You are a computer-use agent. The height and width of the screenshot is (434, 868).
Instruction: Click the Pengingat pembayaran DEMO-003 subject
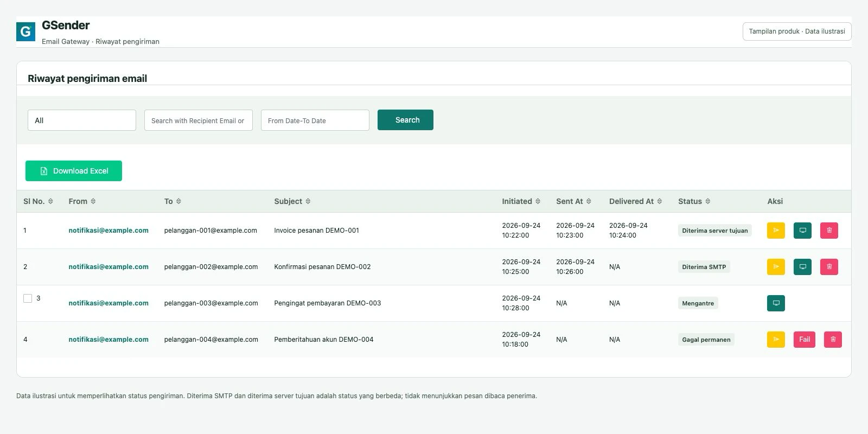[328, 303]
